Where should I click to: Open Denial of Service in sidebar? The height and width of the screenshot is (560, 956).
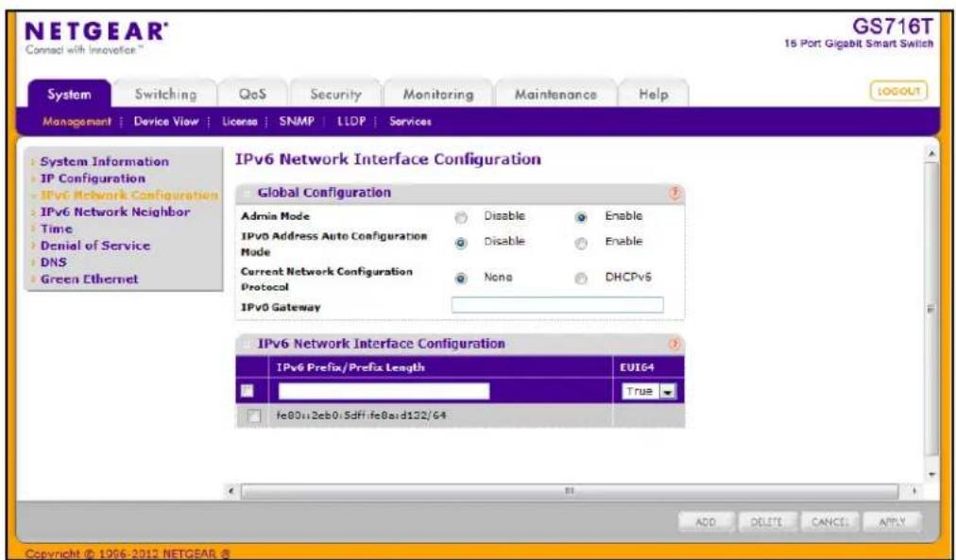point(95,246)
